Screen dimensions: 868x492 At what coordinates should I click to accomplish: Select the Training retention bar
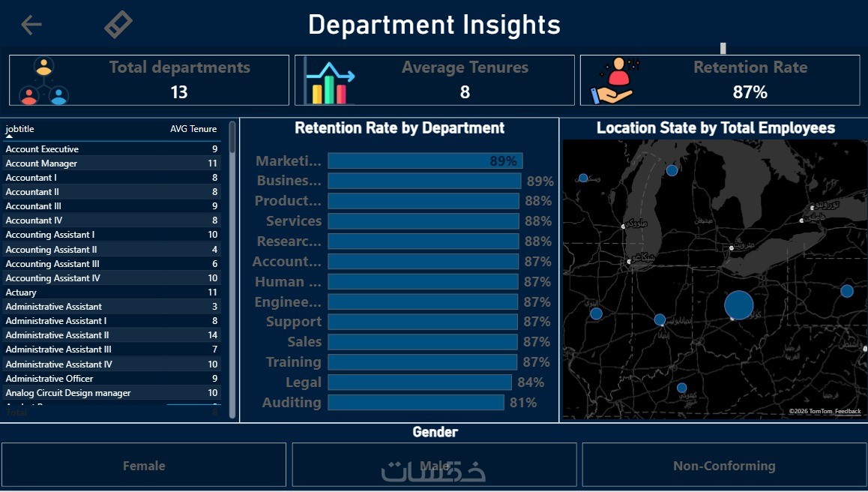[x=422, y=361]
